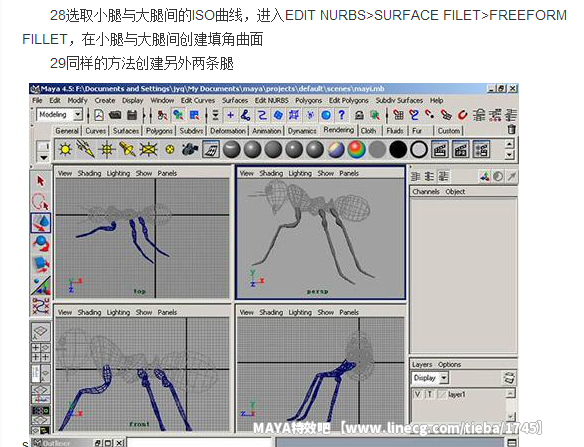Viewport: 584px width, 447px height.
Task: Toggle select by object type mode icon
Action: click(178, 115)
